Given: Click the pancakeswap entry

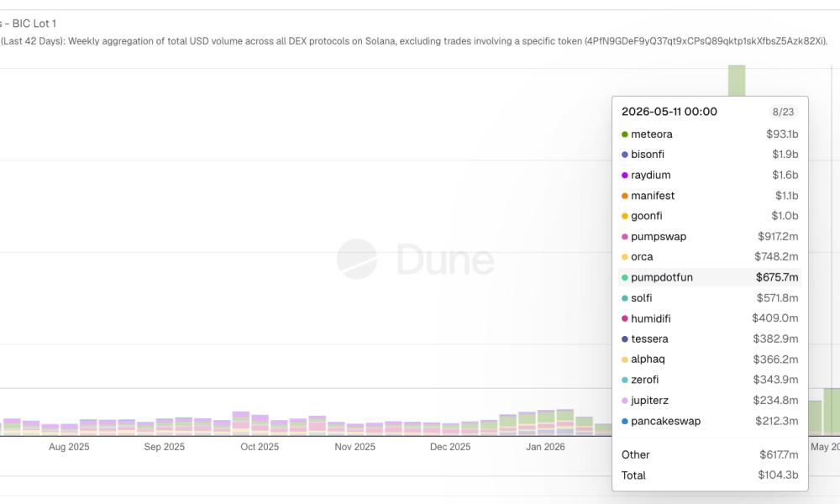Looking at the screenshot, I should coord(709,421).
